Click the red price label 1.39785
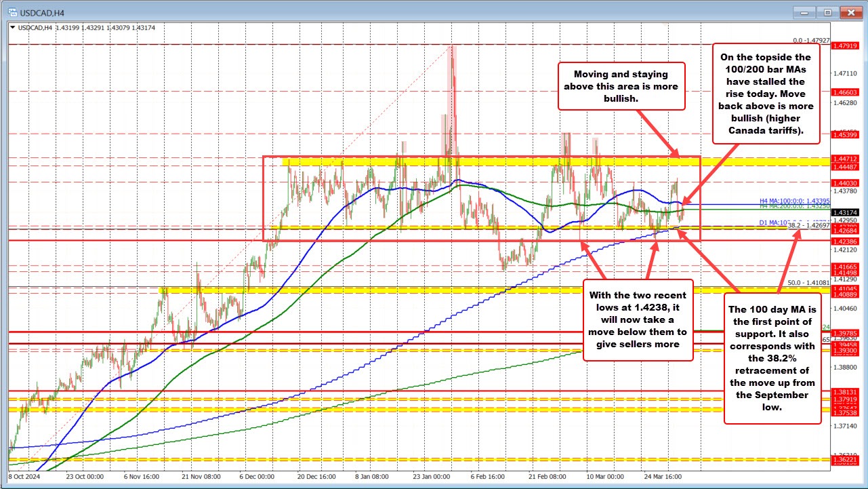The width and height of the screenshot is (868, 489). pos(845,332)
